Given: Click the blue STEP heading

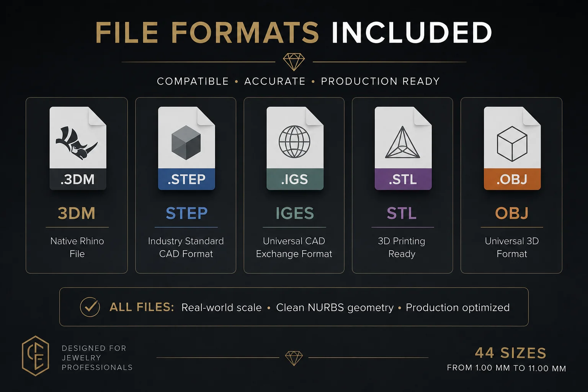Looking at the screenshot, I should 186,213.
